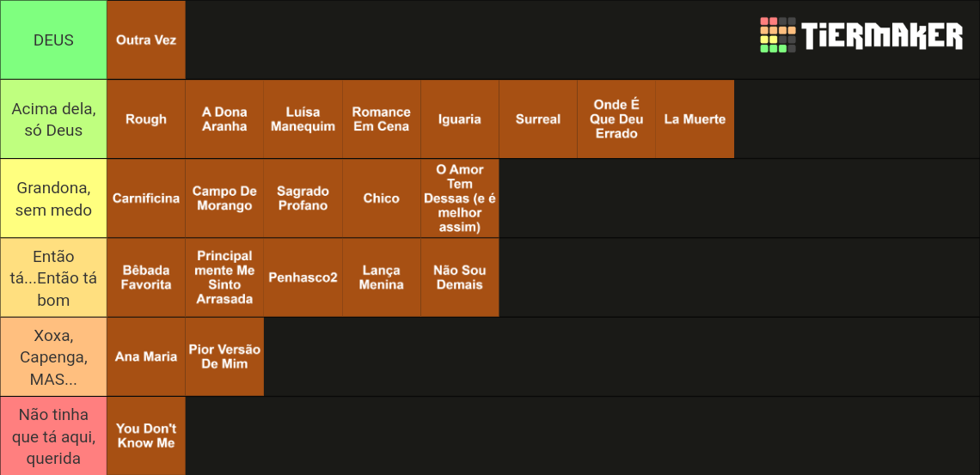Image resolution: width=980 pixels, height=475 pixels.
Task: Select the red Não tinha que tá aqui label
Action: pos(53,435)
